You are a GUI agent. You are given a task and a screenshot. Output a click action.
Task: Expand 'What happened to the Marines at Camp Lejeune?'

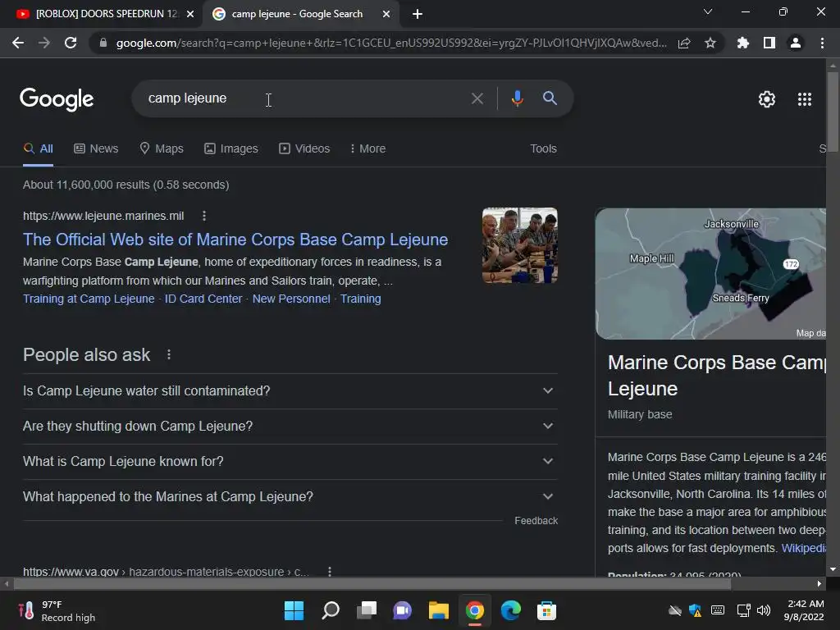pos(290,497)
